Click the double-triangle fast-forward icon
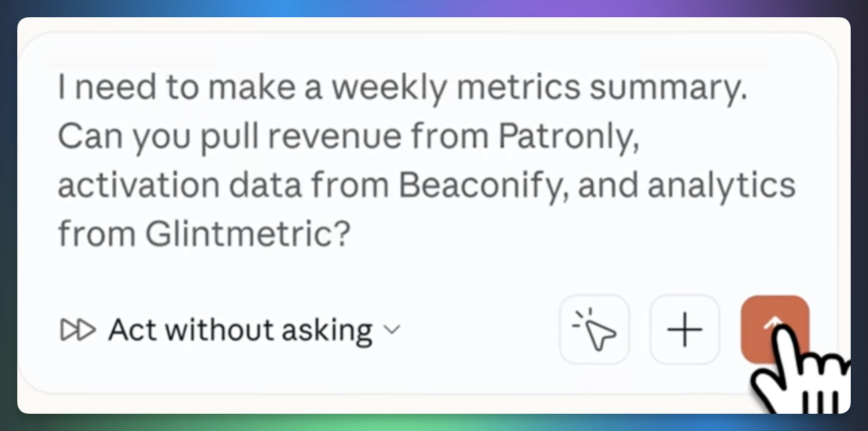Viewport: 868px width, 431px height. point(78,330)
